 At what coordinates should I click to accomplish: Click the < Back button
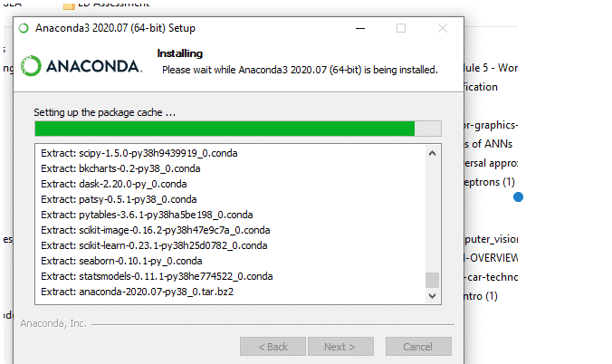[273, 347]
